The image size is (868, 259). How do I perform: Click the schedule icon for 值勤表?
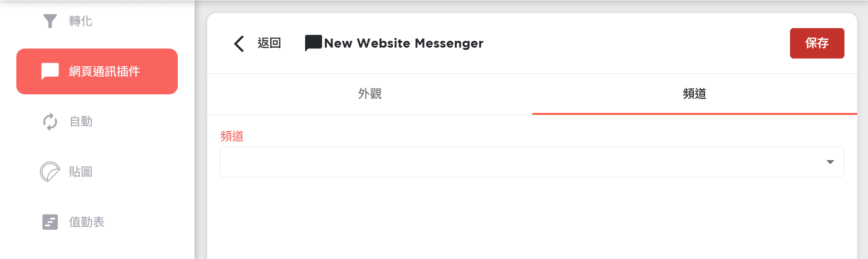[x=50, y=222]
